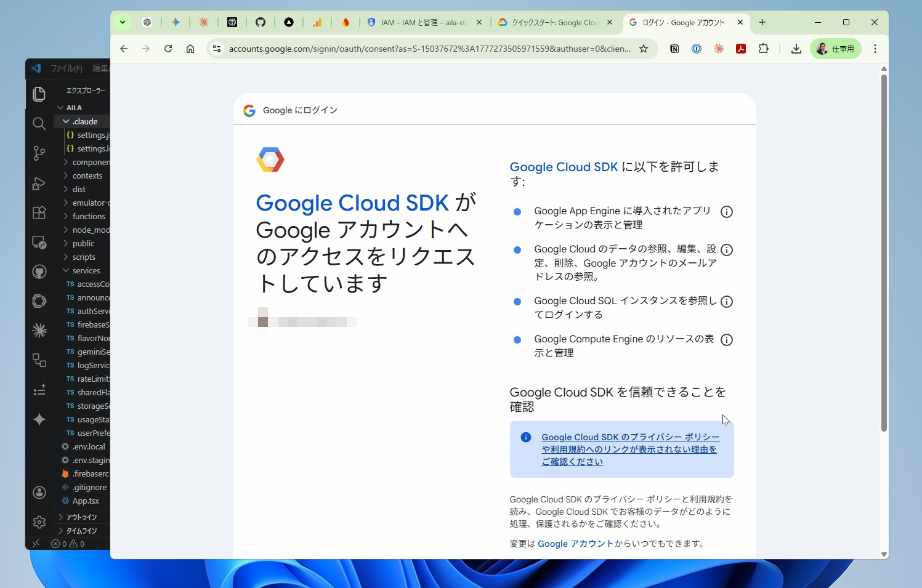Click the page vertical scrollbar thumb
This screenshot has height=588, width=922.
coord(884,252)
